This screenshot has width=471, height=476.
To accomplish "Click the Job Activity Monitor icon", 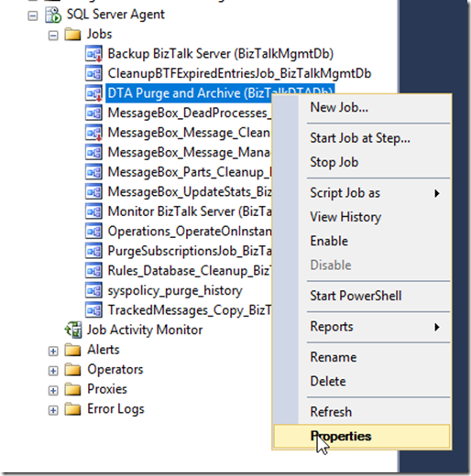I will click(73, 330).
